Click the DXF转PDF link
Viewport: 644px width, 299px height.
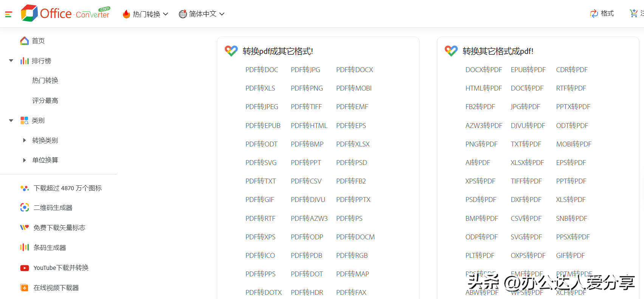coord(526,200)
